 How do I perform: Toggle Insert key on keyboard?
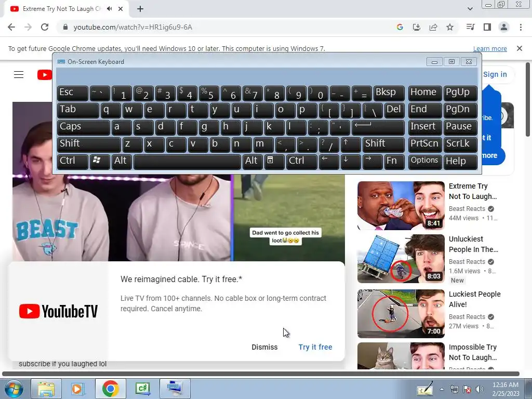(x=425, y=127)
